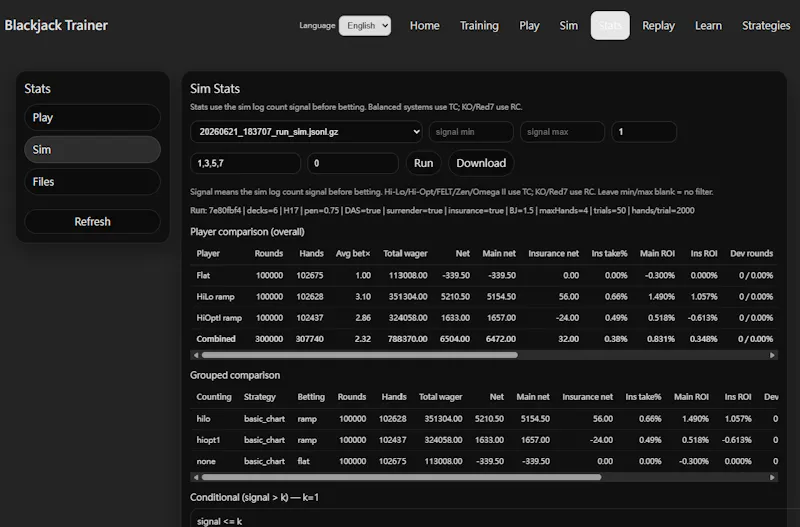Go to the Home page
Image resolution: width=800 pixels, height=527 pixels.
[424, 26]
